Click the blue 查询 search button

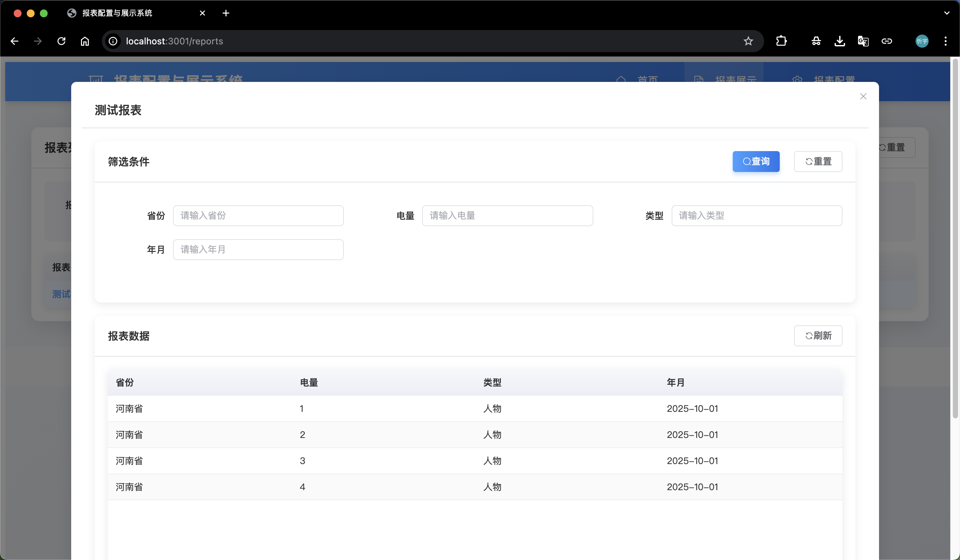click(x=756, y=162)
